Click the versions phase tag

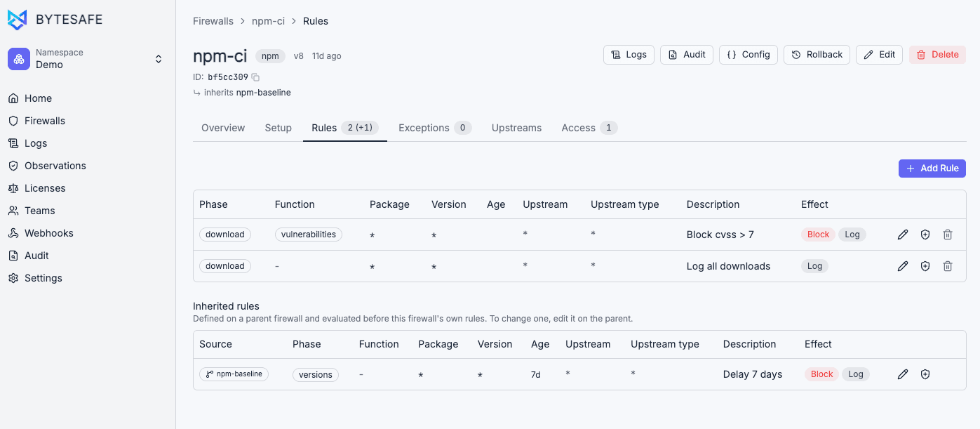pyautogui.click(x=316, y=375)
